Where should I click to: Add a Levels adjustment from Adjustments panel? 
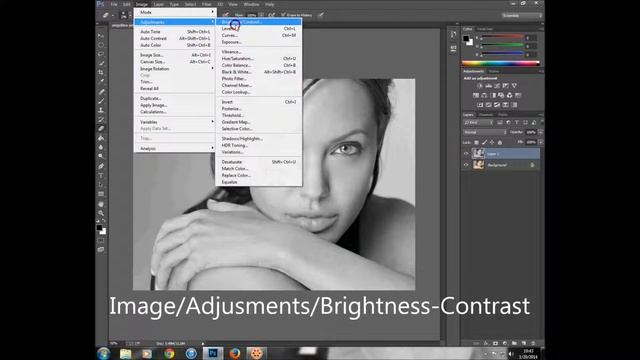pos(489,86)
